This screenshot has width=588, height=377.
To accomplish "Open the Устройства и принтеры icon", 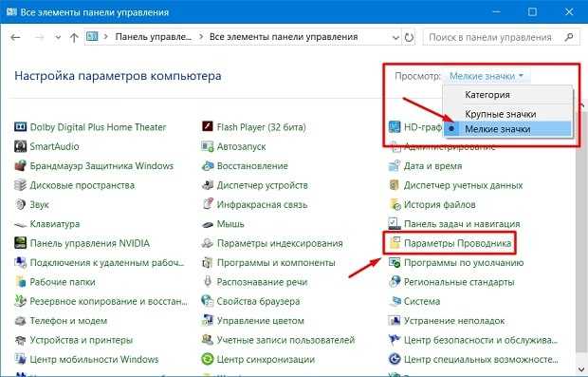I will [x=20, y=340].
